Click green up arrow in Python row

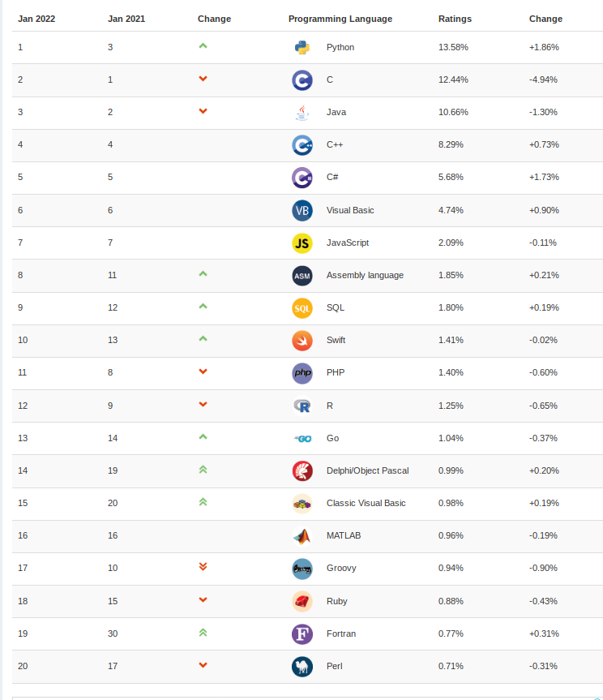click(203, 46)
